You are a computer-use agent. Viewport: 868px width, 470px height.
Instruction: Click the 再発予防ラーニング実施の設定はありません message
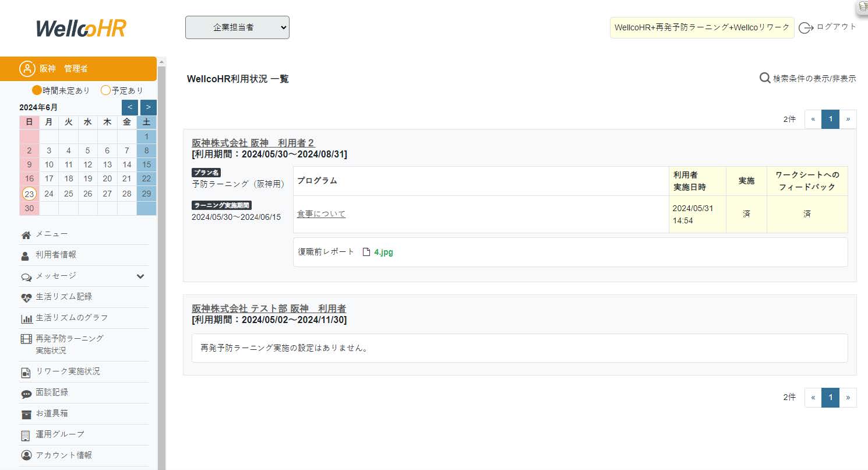coord(284,348)
